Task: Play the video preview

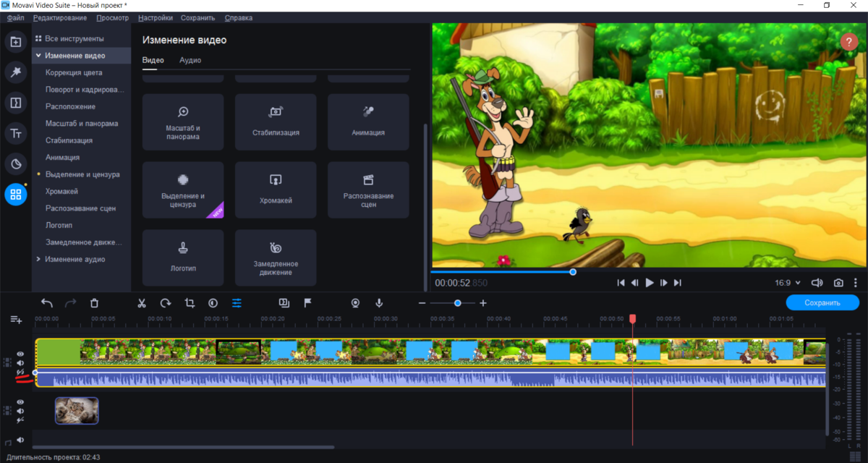Action: [650, 283]
